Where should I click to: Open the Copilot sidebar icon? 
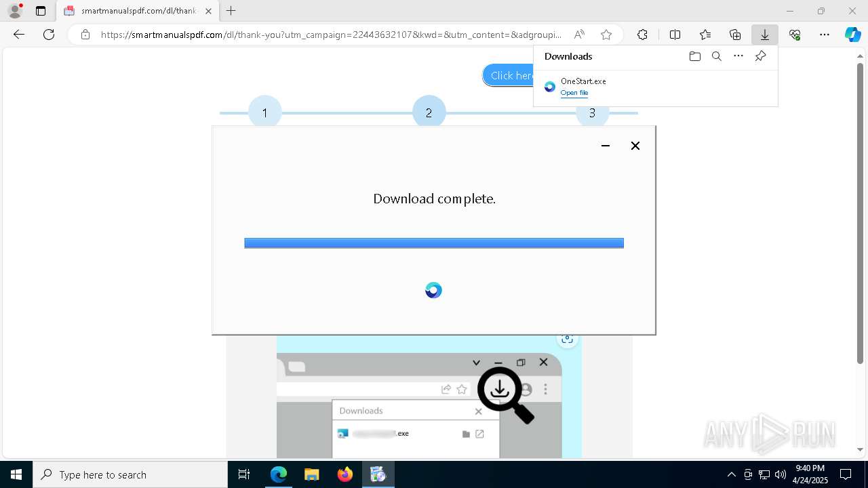tap(852, 35)
